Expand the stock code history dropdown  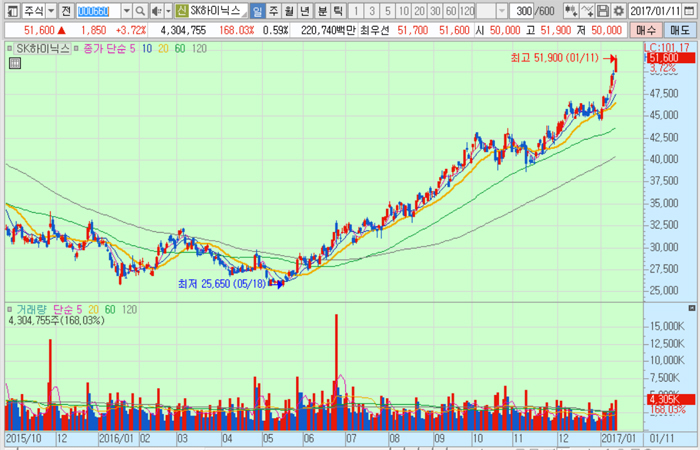click(x=126, y=10)
